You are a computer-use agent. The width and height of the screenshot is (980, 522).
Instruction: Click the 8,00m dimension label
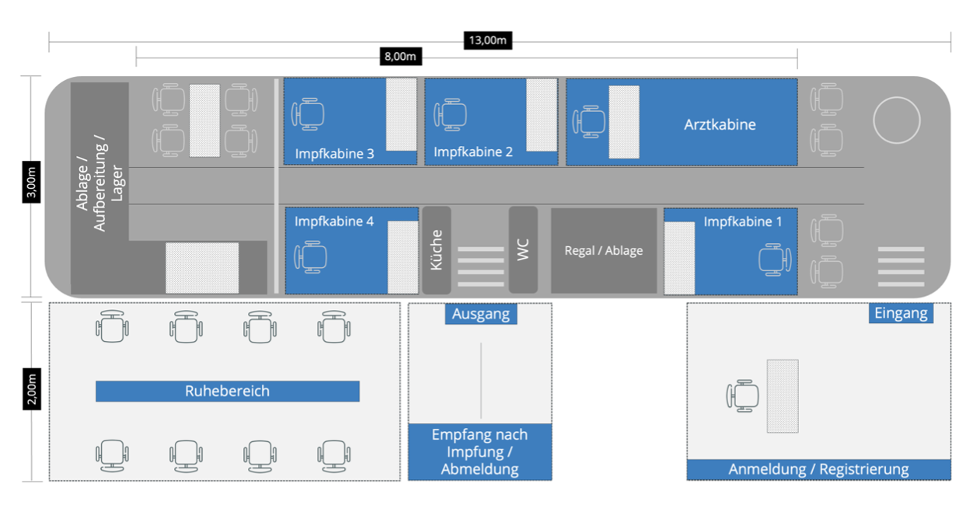tap(399, 56)
